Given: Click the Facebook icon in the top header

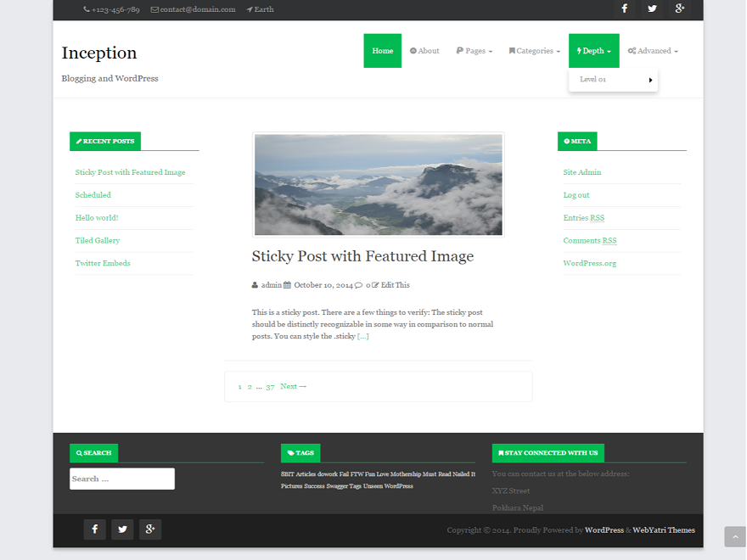Looking at the screenshot, I should tap(624, 8).
